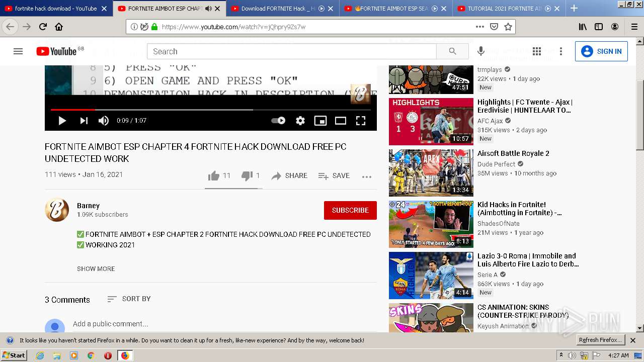Open the YouTube apps grid
This screenshot has height=362, width=644.
coord(537,51)
